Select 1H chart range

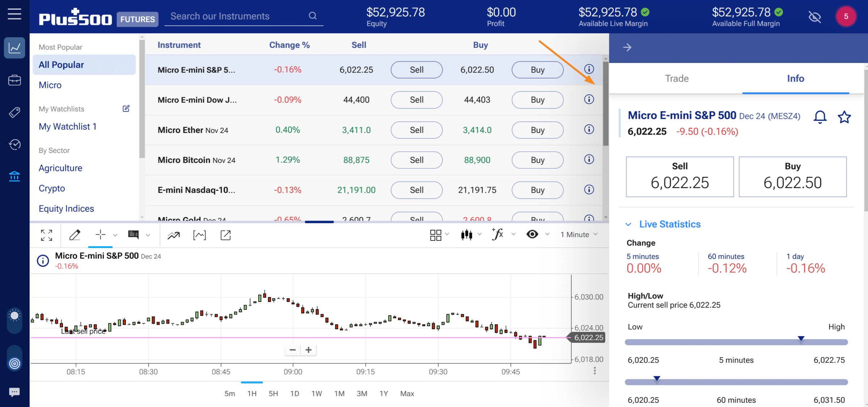252,394
